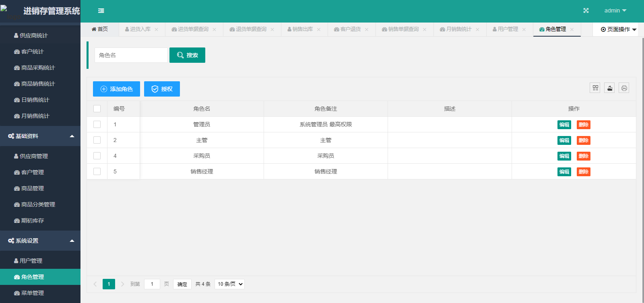Screen dimensions: 644x303
Task: Select checkbox for 管理员 row
Action: pyautogui.click(x=97, y=124)
